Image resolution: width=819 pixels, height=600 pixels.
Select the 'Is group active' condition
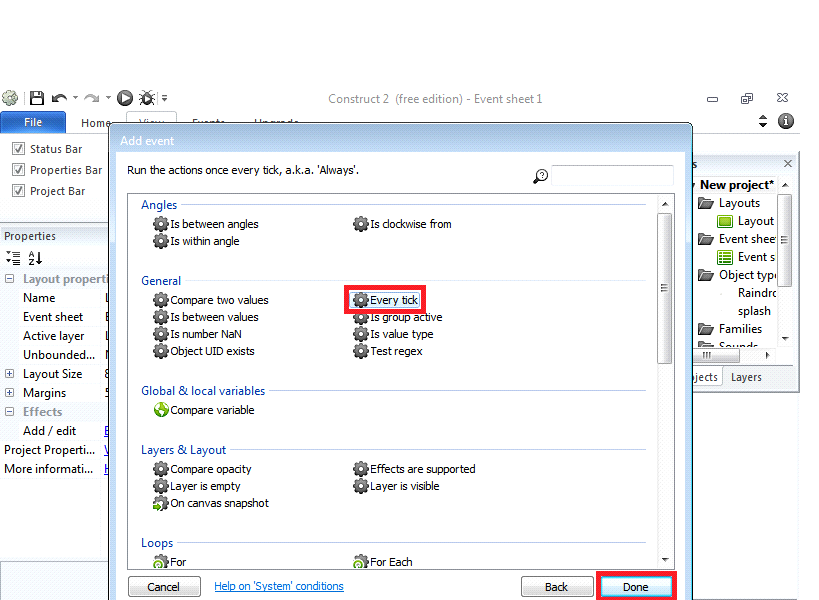[x=397, y=317]
